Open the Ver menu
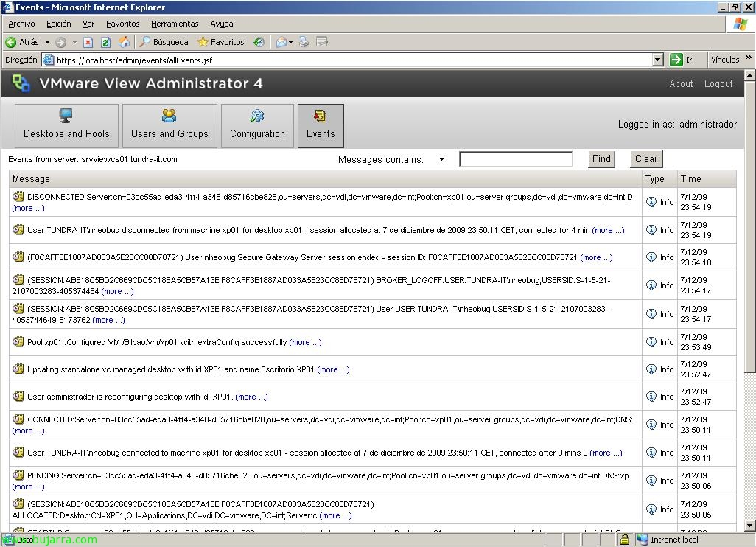 [x=88, y=24]
